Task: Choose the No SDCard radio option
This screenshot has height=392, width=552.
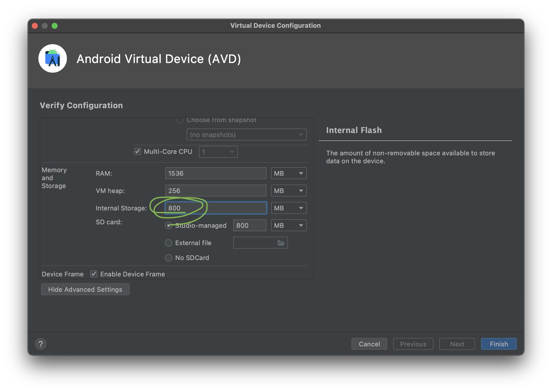Action: coord(169,258)
